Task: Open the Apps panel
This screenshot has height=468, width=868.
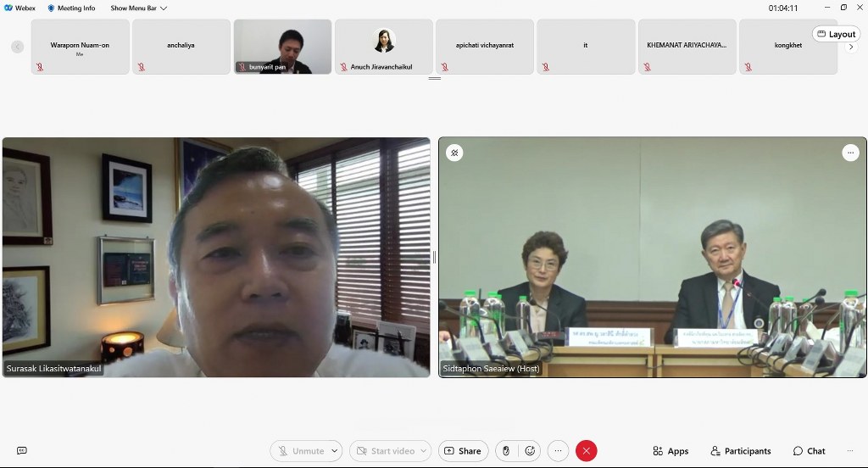Action: [x=670, y=451]
